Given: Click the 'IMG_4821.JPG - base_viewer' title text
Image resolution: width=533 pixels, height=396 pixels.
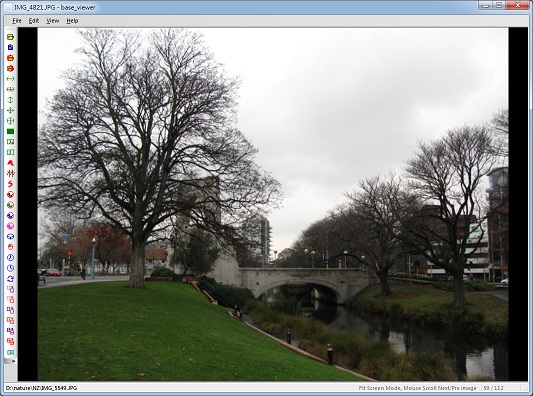Looking at the screenshot, I should pos(55,7).
